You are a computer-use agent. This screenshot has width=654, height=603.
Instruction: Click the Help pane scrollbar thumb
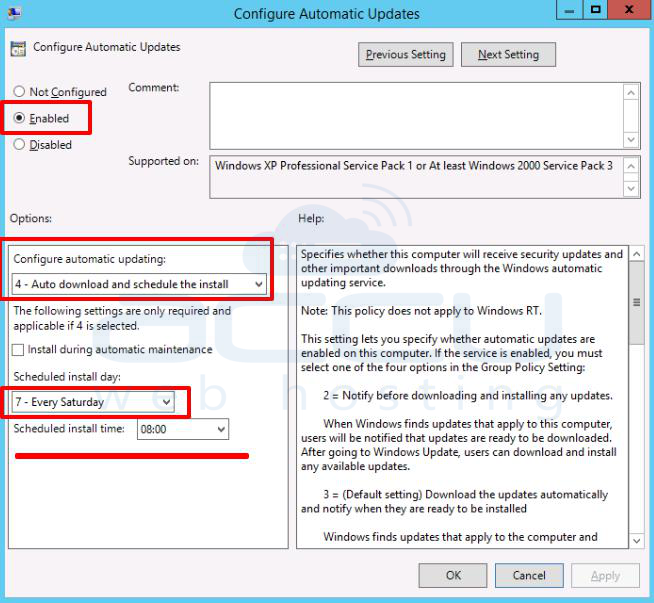pos(636,303)
